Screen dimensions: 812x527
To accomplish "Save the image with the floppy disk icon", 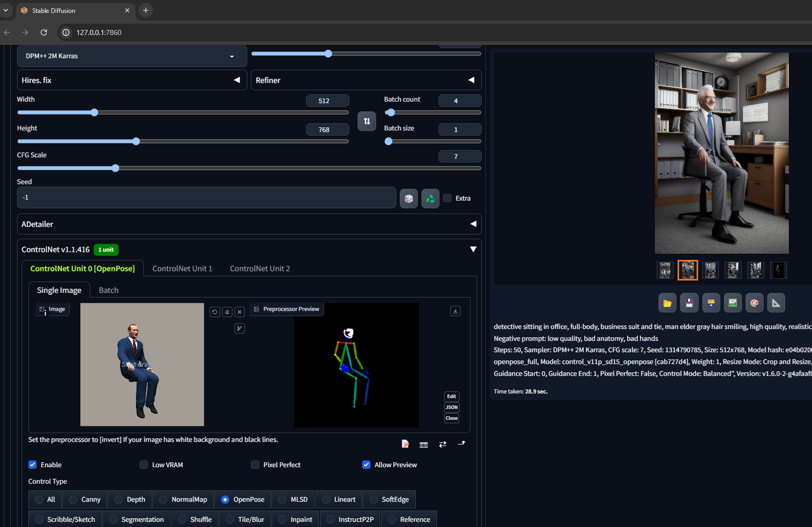I will click(689, 303).
